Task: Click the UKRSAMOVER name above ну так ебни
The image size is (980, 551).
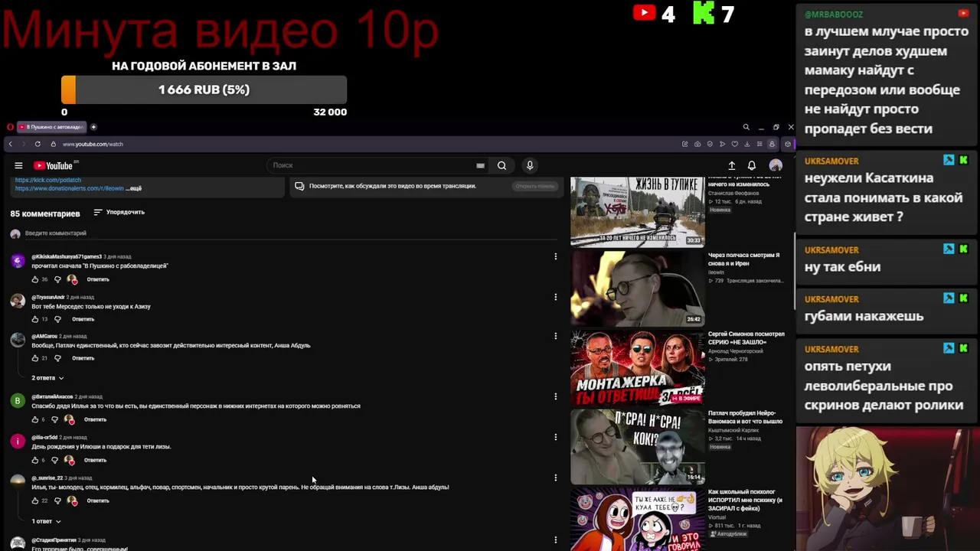Action: point(831,250)
